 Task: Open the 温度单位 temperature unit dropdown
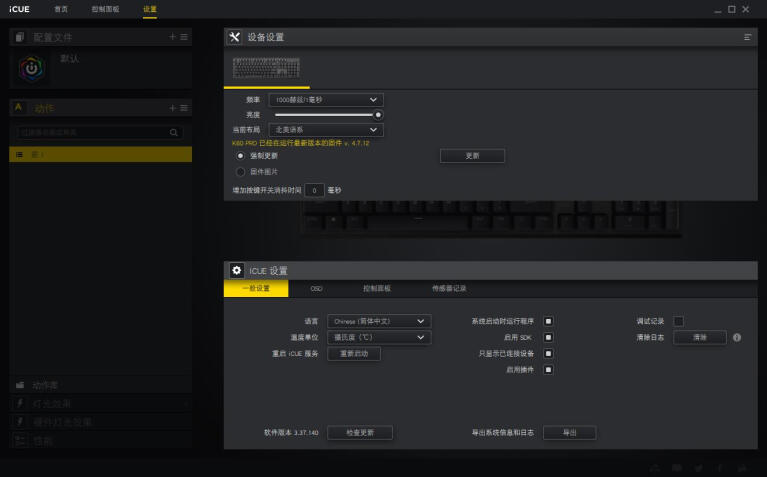tap(379, 337)
